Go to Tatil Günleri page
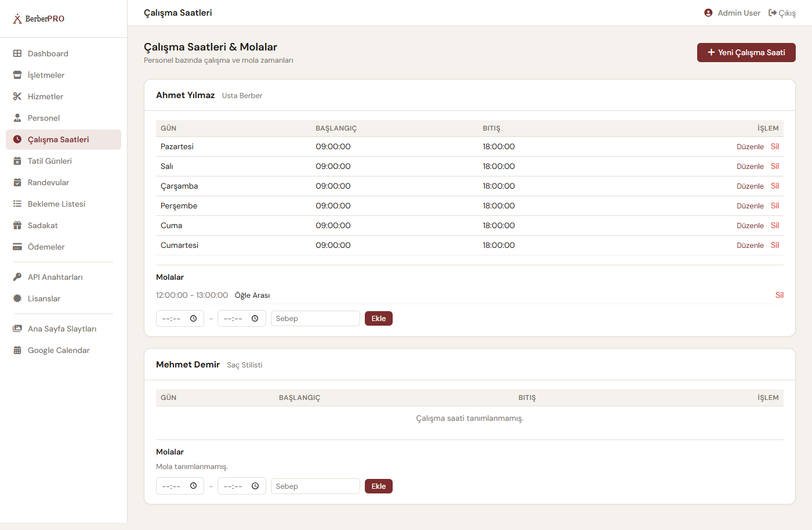 coord(63,161)
